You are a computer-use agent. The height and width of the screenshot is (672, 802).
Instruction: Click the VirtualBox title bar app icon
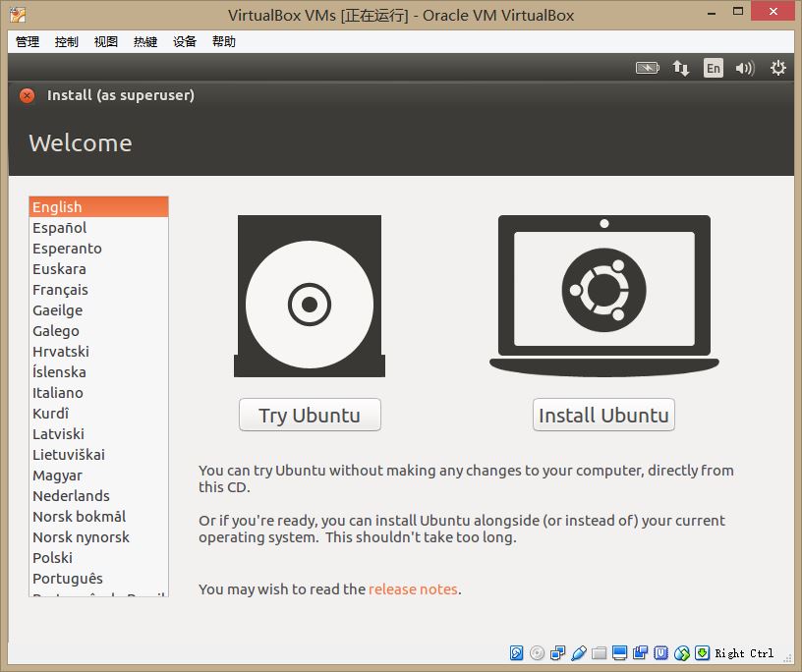point(18,15)
